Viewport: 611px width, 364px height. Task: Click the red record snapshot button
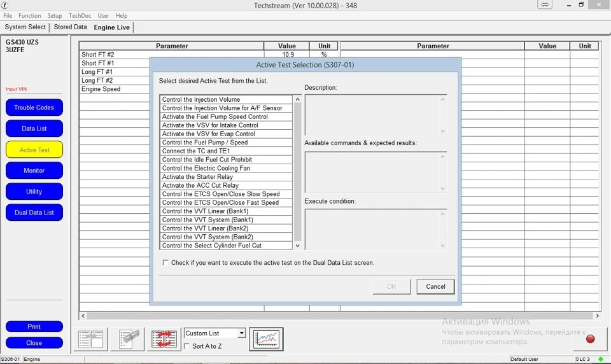pyautogui.click(x=591, y=339)
